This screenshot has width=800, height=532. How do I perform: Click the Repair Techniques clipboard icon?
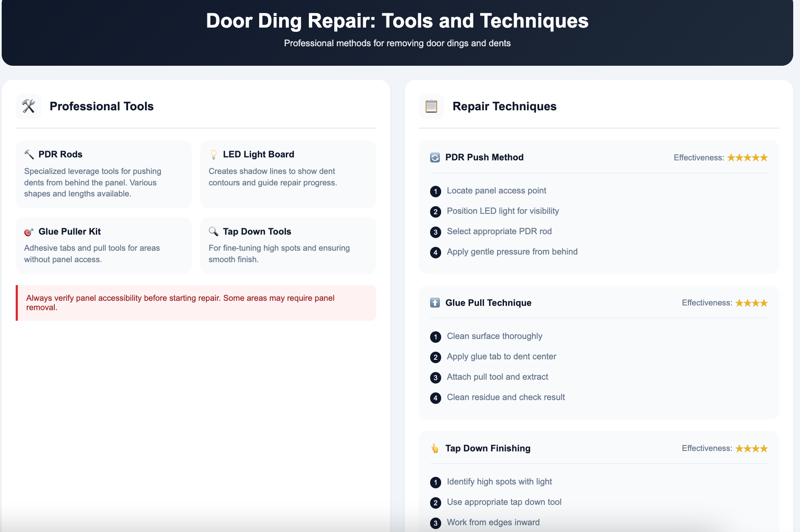pos(431,106)
